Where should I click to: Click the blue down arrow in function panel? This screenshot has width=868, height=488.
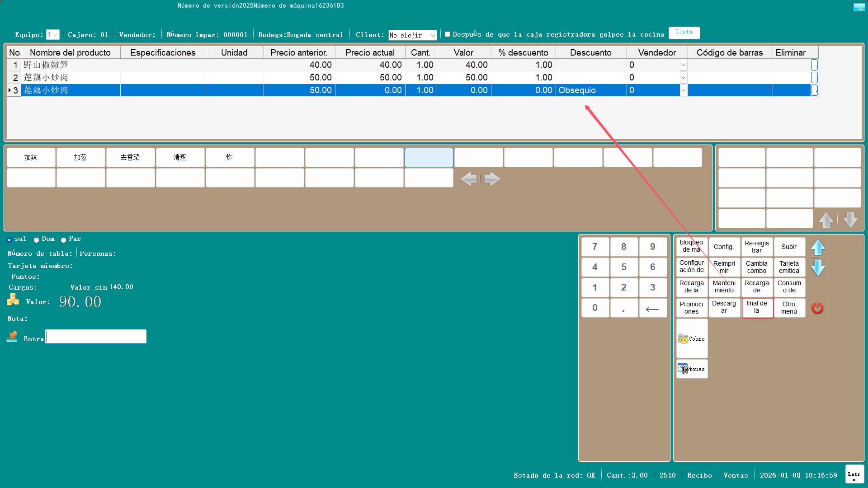click(818, 268)
